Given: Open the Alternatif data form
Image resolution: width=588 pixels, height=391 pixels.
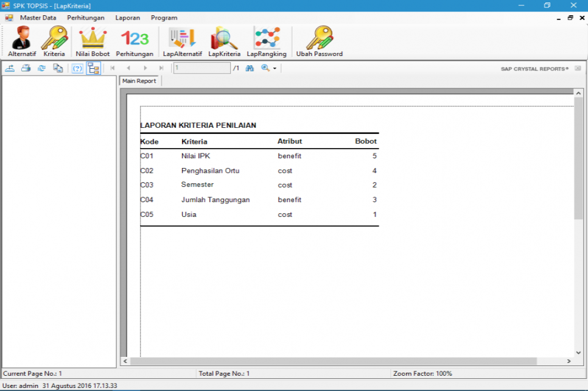Looking at the screenshot, I should pyautogui.click(x=22, y=41).
